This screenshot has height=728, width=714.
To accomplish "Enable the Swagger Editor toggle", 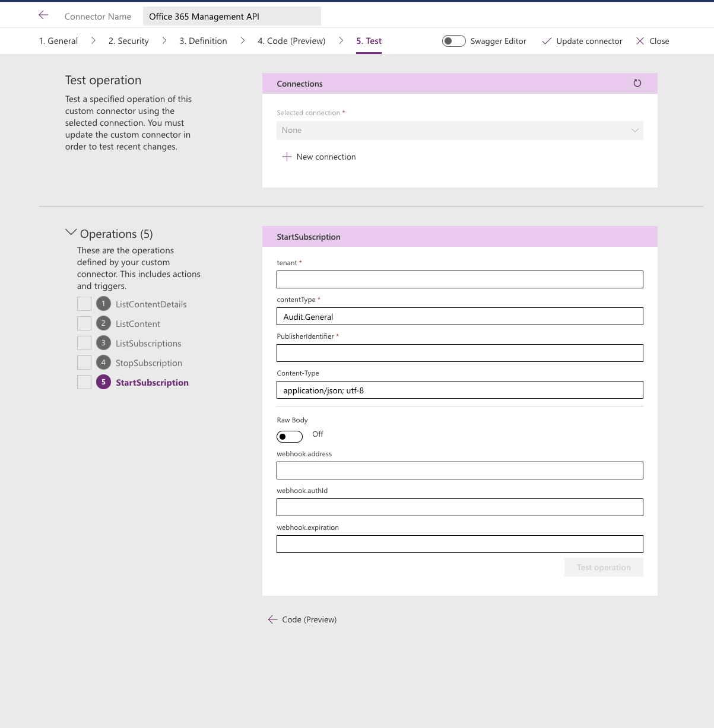I will 453,40.
